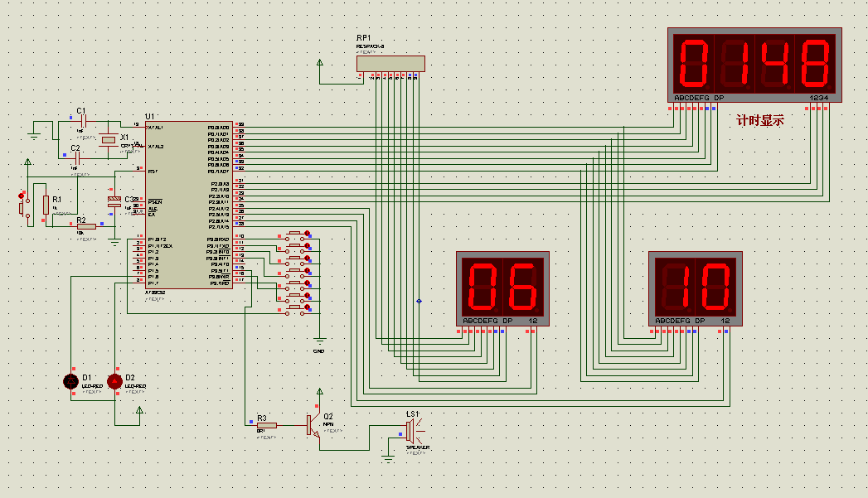Select capacitor C2 below C1
The height and width of the screenshot is (498, 868).
76,157
